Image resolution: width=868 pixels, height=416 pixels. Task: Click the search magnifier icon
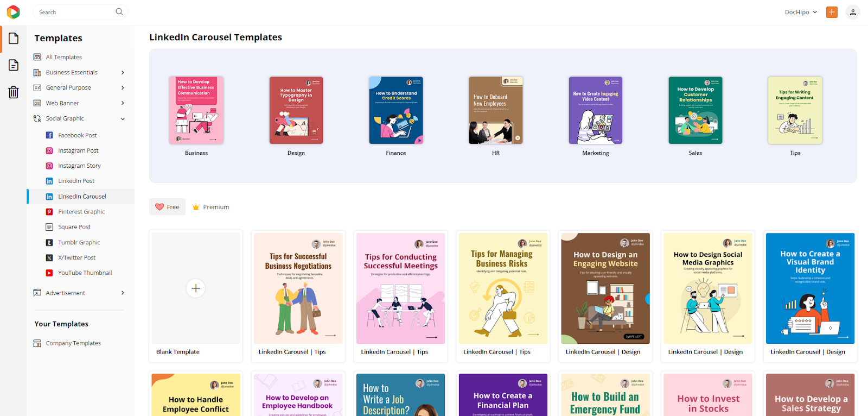[x=119, y=12]
